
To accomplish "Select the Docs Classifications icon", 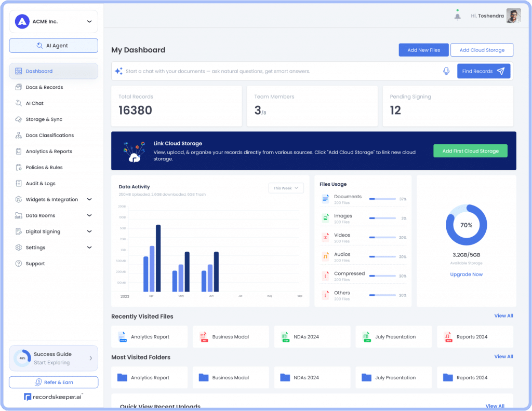I will (18, 135).
